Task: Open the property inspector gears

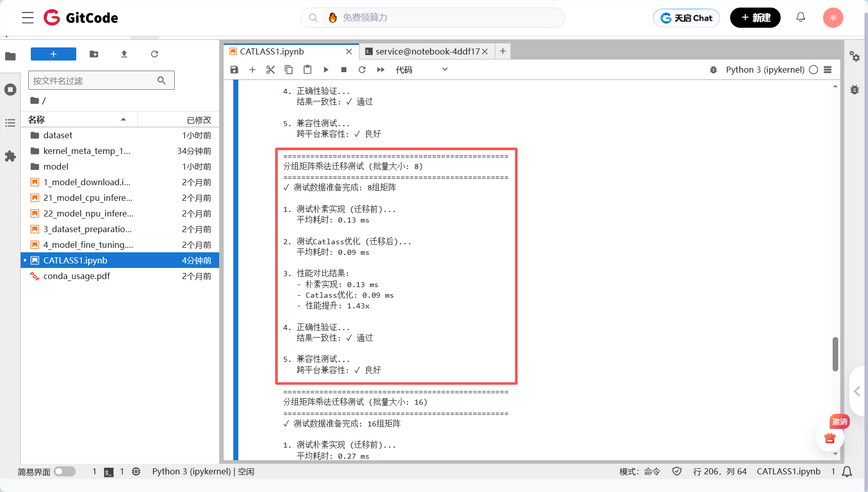Action: (x=854, y=56)
